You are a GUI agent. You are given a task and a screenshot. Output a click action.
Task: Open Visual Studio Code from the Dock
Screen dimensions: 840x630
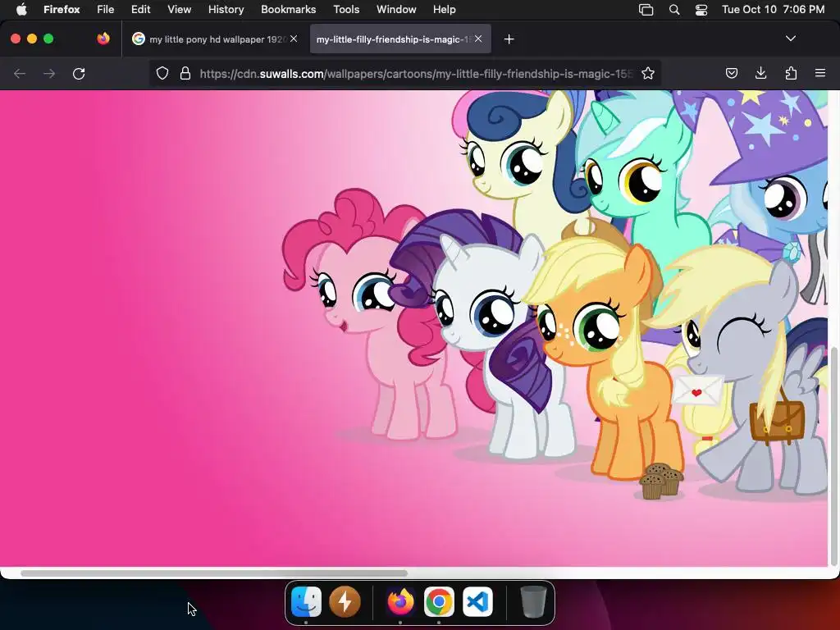477,601
